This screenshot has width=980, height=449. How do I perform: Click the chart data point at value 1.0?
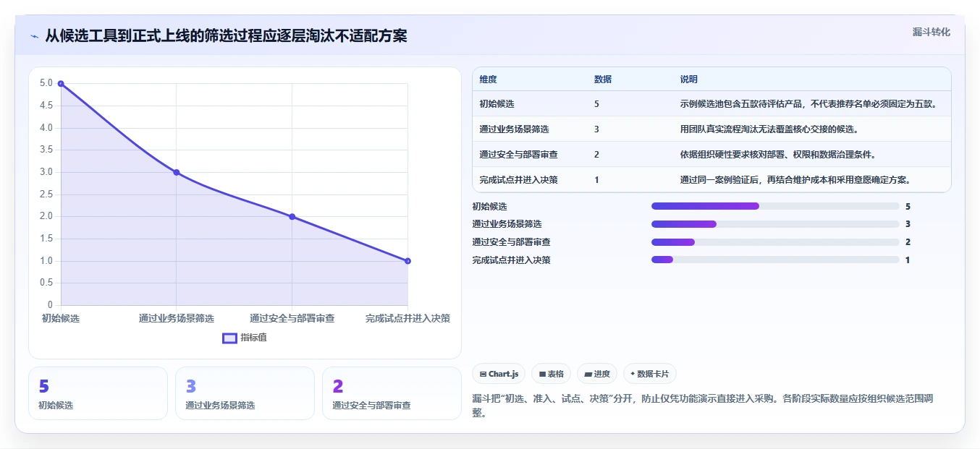pos(407,261)
